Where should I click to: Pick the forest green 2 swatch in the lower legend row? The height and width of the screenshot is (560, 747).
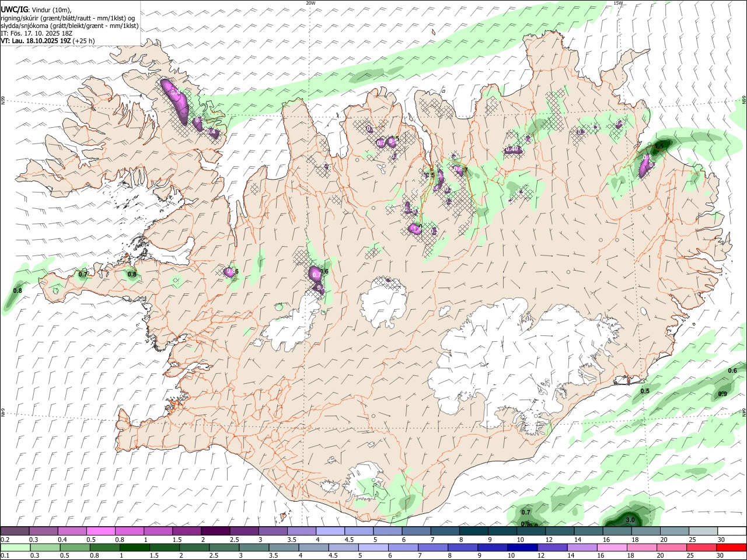[195, 547]
